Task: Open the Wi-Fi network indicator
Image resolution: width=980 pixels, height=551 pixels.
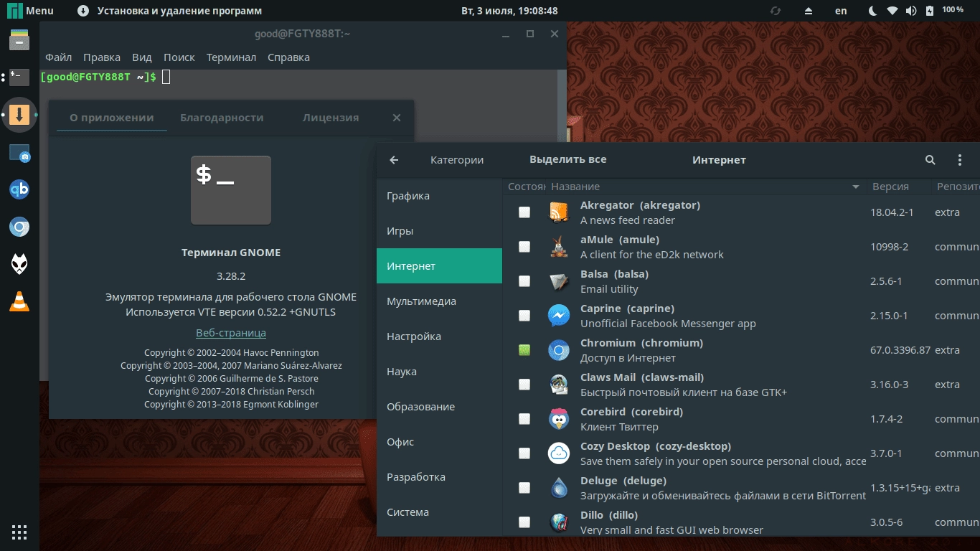Action: pyautogui.click(x=892, y=11)
